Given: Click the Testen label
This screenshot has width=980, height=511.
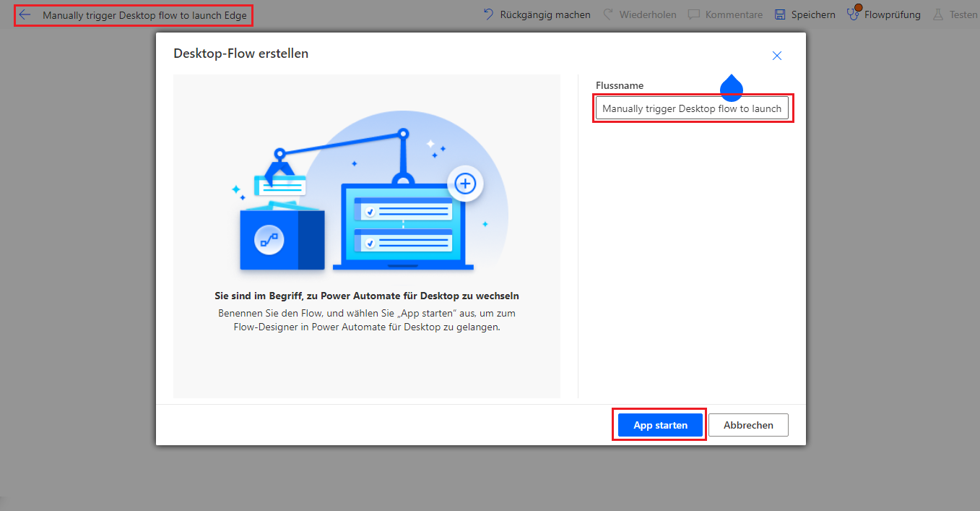Looking at the screenshot, I should pos(963,14).
